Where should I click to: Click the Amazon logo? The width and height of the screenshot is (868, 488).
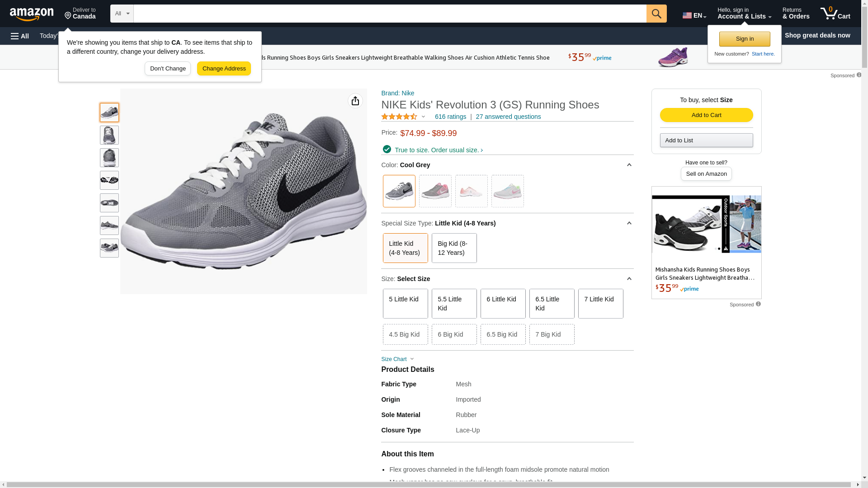click(x=32, y=14)
